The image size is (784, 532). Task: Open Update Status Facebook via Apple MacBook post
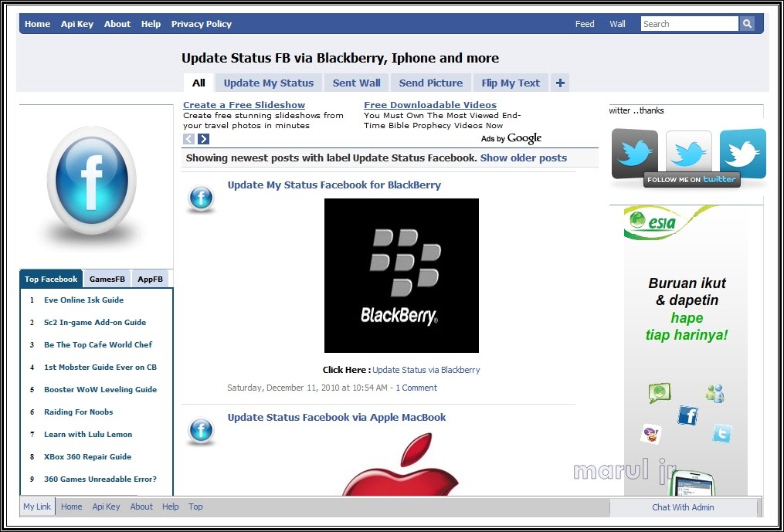click(337, 418)
